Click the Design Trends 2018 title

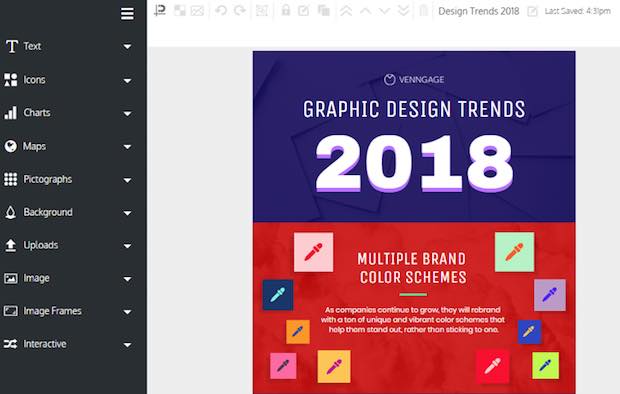[x=478, y=11]
